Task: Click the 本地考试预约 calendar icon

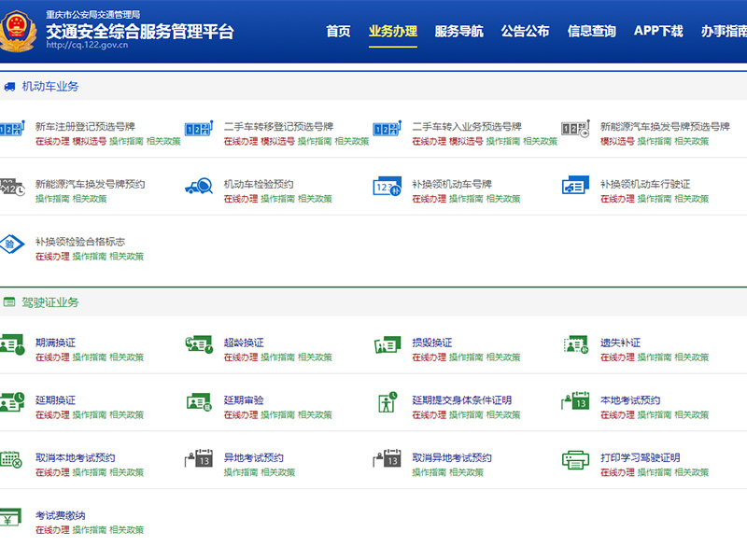Action: click(x=574, y=403)
